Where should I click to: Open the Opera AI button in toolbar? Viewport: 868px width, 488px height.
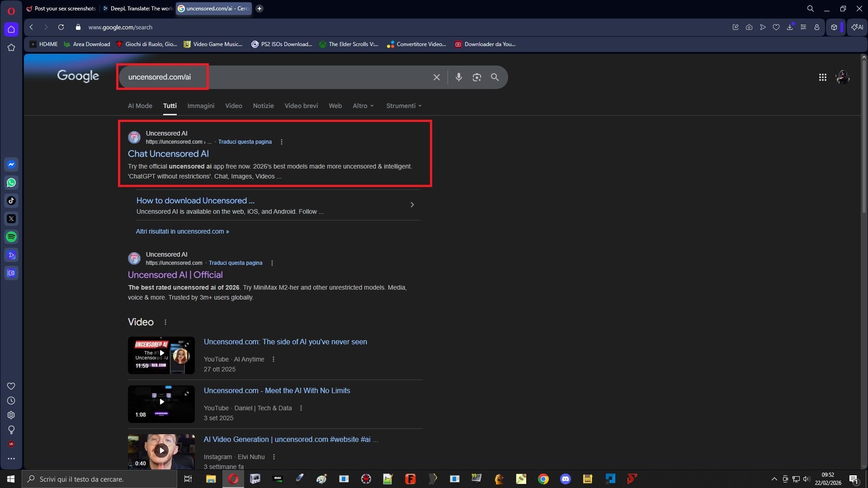coord(857,27)
